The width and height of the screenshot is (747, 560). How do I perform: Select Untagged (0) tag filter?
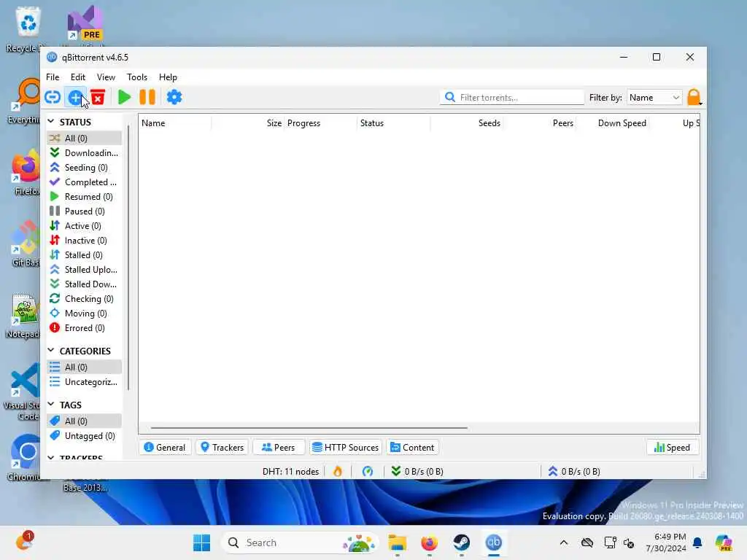[x=85, y=436]
